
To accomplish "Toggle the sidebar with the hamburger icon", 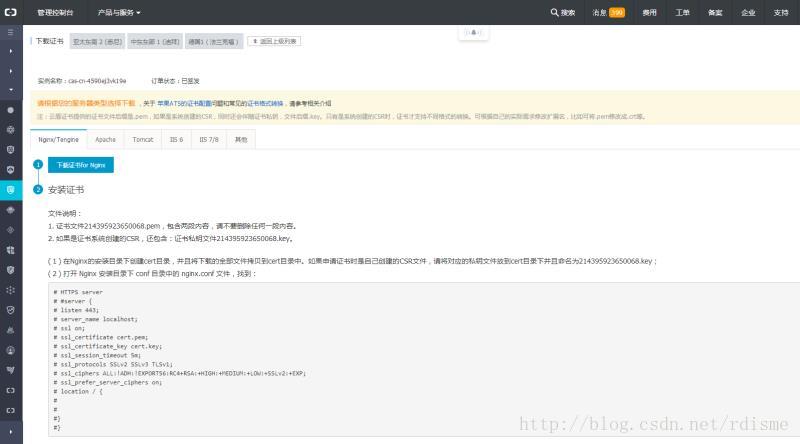I will (11, 32).
